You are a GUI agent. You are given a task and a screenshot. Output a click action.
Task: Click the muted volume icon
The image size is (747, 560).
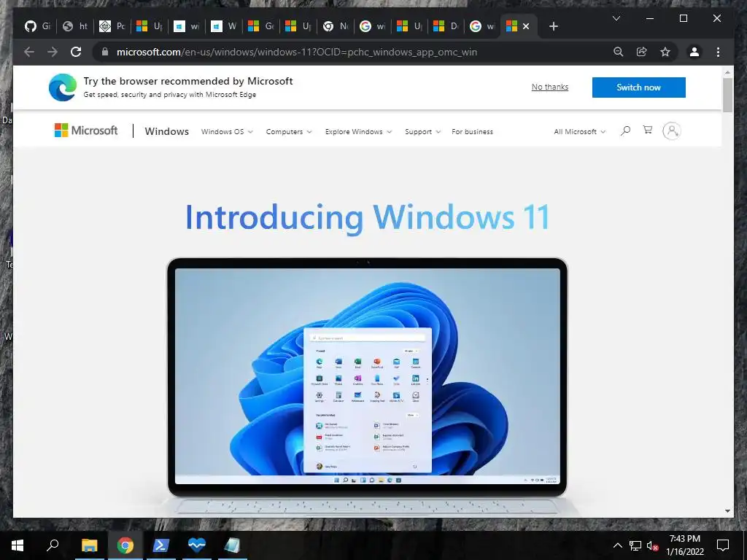click(x=653, y=545)
